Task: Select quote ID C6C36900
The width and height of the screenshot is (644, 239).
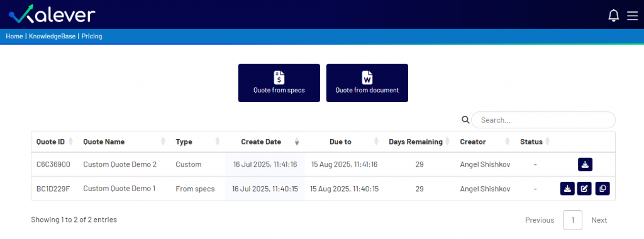Action: (x=53, y=164)
